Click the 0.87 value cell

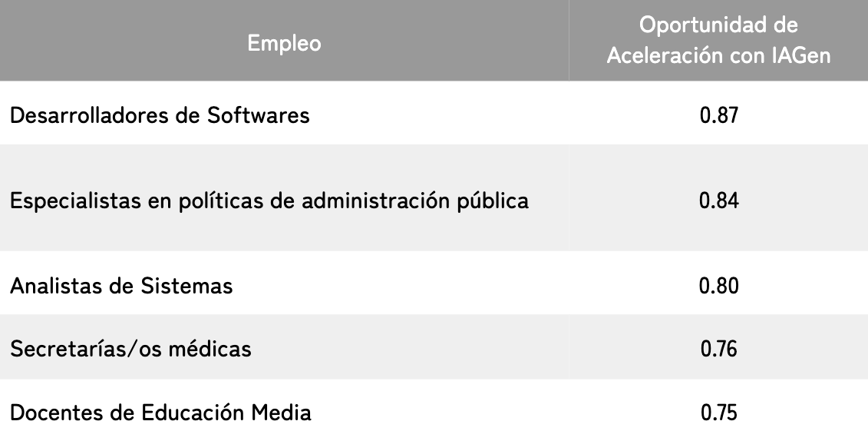pyautogui.click(x=719, y=116)
